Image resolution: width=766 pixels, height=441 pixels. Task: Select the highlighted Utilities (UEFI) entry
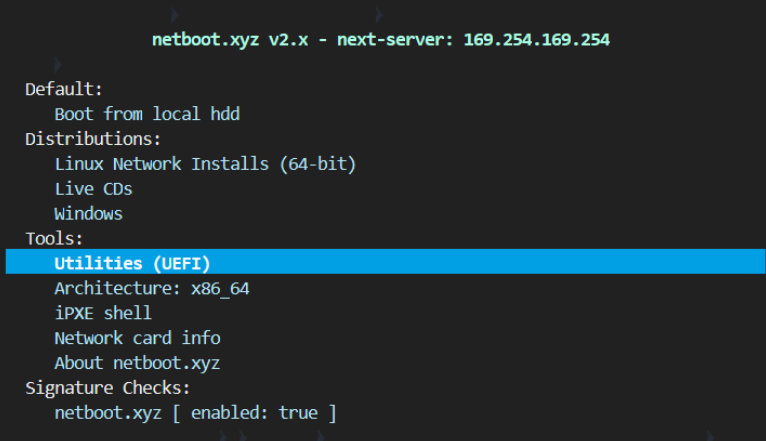132,264
